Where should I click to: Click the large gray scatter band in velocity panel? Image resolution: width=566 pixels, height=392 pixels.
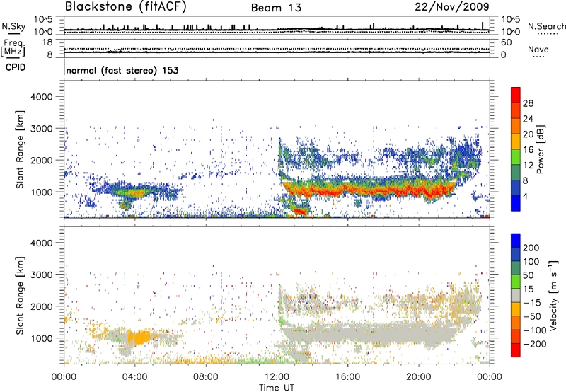click(x=368, y=334)
